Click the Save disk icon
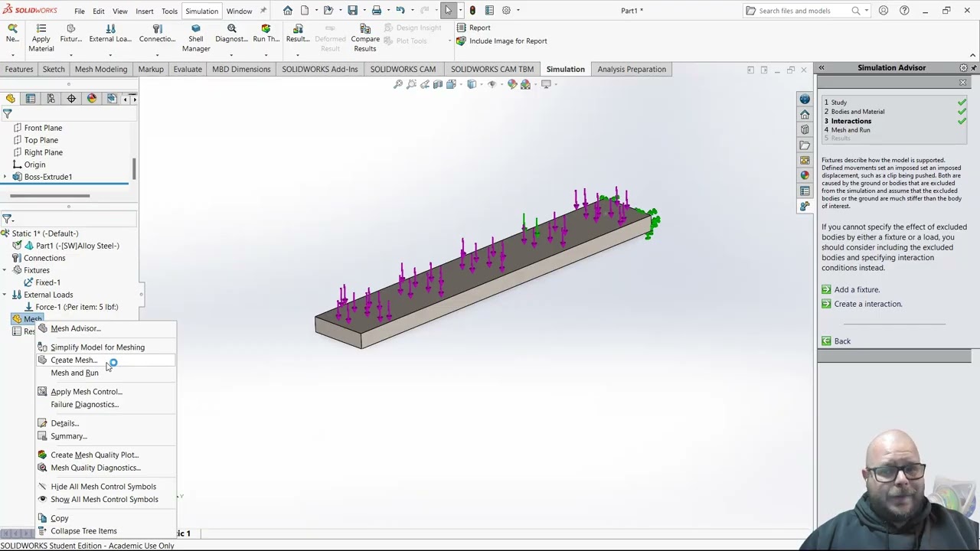980x551 pixels. (x=352, y=11)
